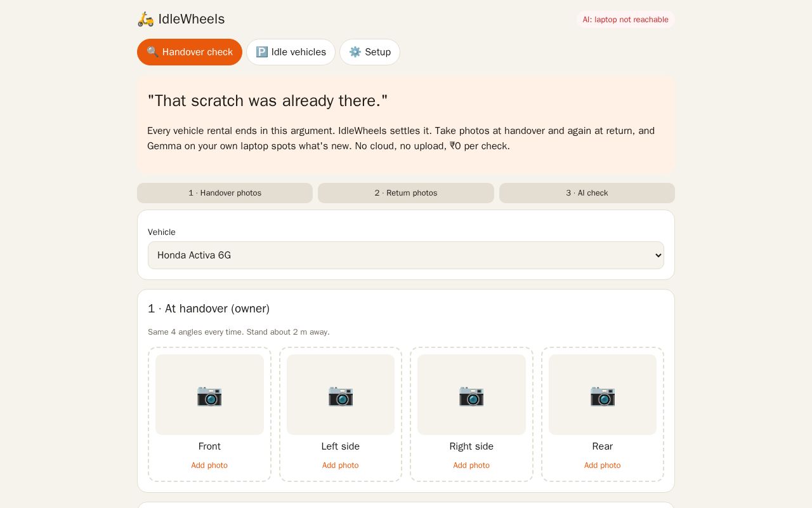Switch to the Idle vehicles tab
The height and width of the screenshot is (508, 812).
(x=291, y=52)
